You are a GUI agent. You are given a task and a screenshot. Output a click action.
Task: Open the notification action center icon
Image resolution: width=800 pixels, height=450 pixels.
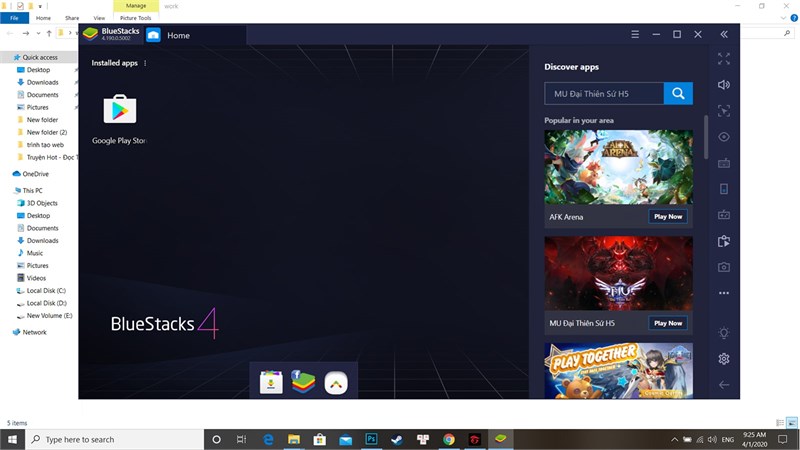(x=783, y=439)
